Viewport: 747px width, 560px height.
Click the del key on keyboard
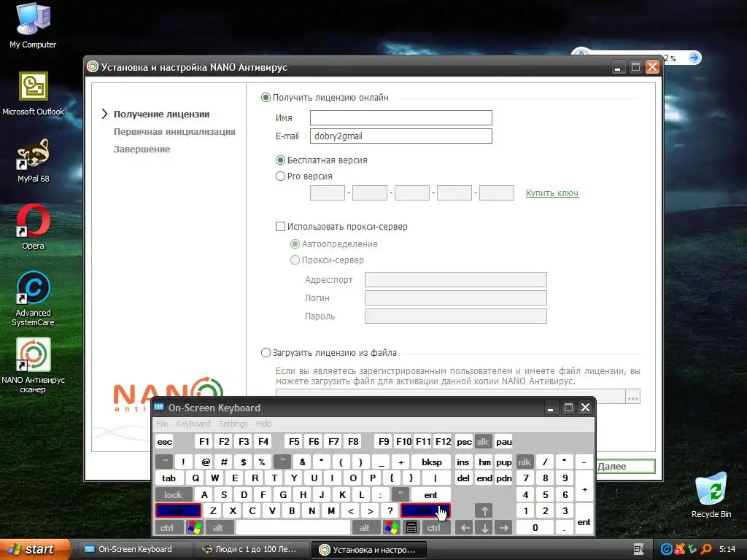pyautogui.click(x=463, y=478)
